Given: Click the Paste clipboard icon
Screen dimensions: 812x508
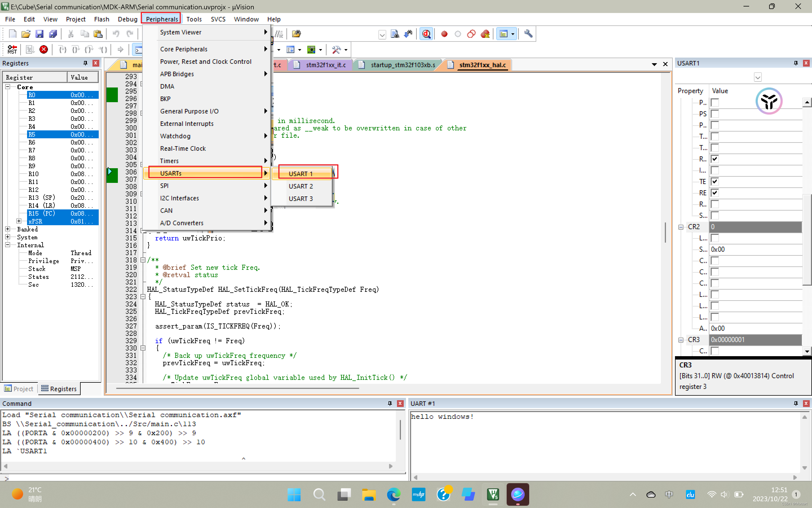Looking at the screenshot, I should coord(98,34).
